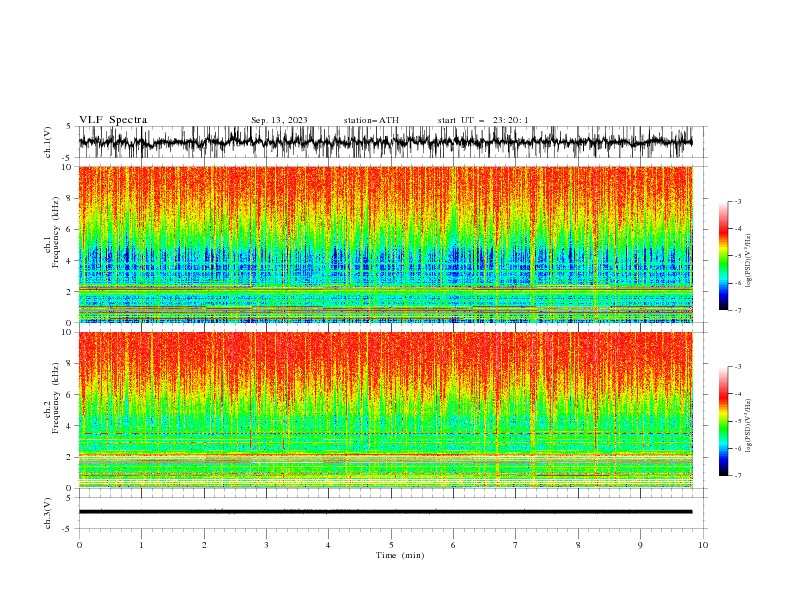792x612 pixels.
Task: Click time axis tick label "7"
Action: coord(516,545)
